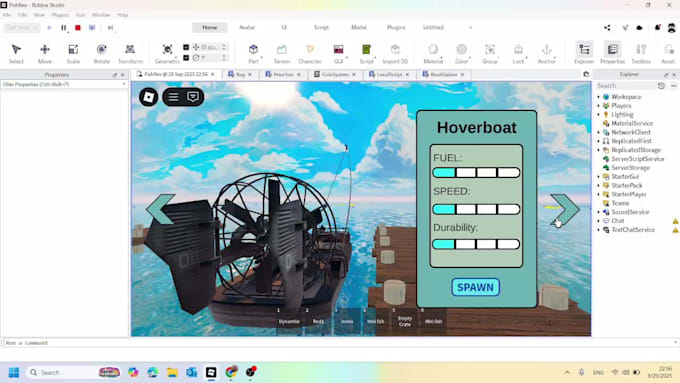Toggle the Properties panel button
Screen dimensions: 680x383
pyautogui.click(x=612, y=54)
